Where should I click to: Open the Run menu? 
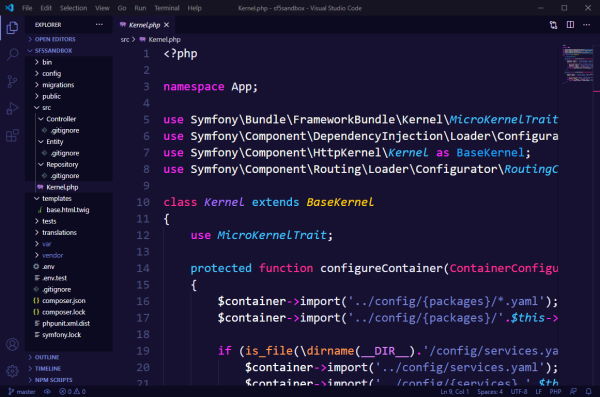coord(140,8)
